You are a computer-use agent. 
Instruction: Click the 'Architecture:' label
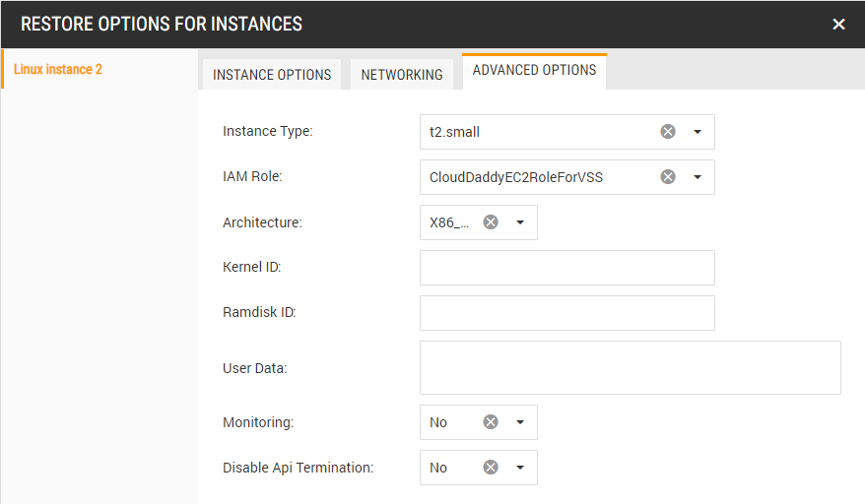tap(262, 222)
